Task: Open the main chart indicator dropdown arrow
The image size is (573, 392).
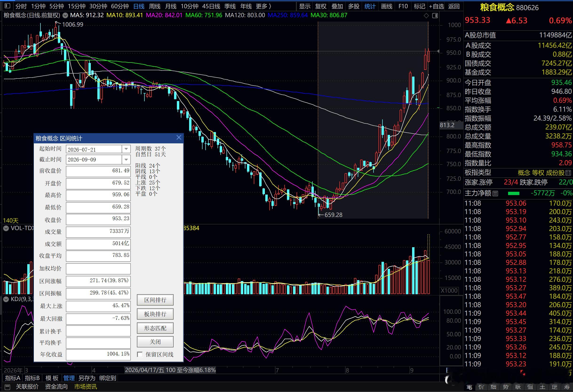Action: coord(65,16)
